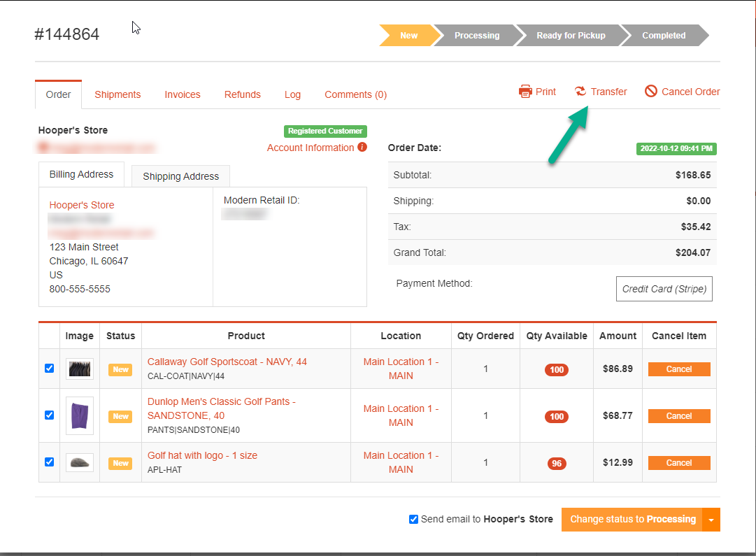The image size is (756, 556).
Task: Open the Dunlop Golf Pants thumbnail
Action: pyautogui.click(x=80, y=415)
